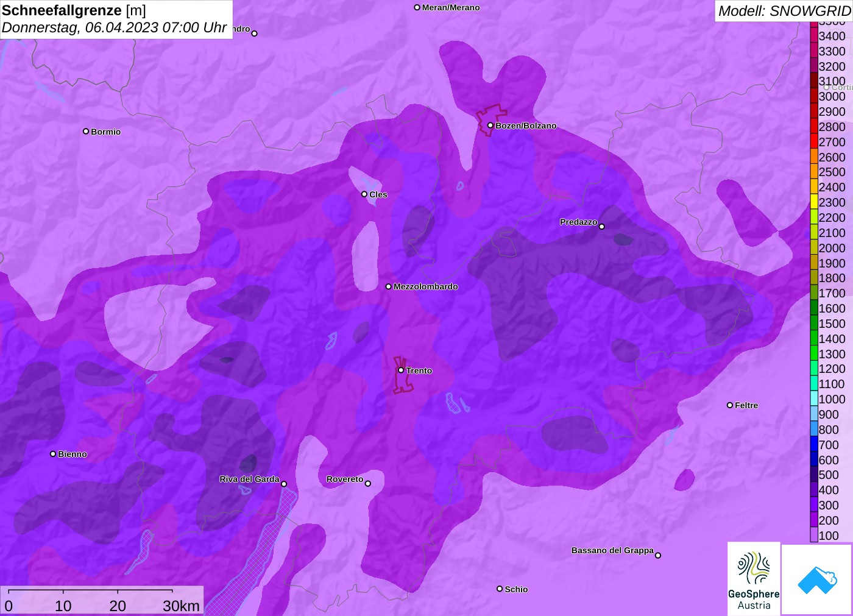The image size is (853, 616).
Task: Select the Cles location marker
Action: click(x=364, y=194)
